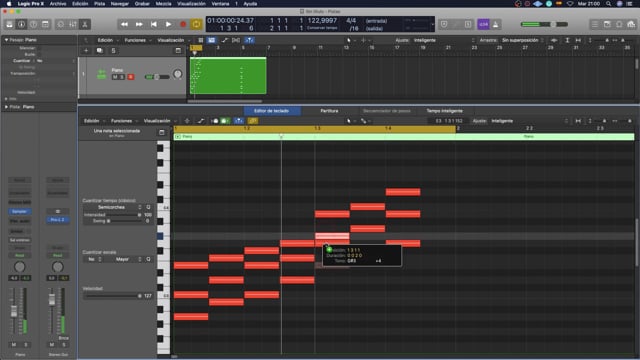Toggle the green MIDI in button
This screenshot has height=360, width=640.
(225, 121)
